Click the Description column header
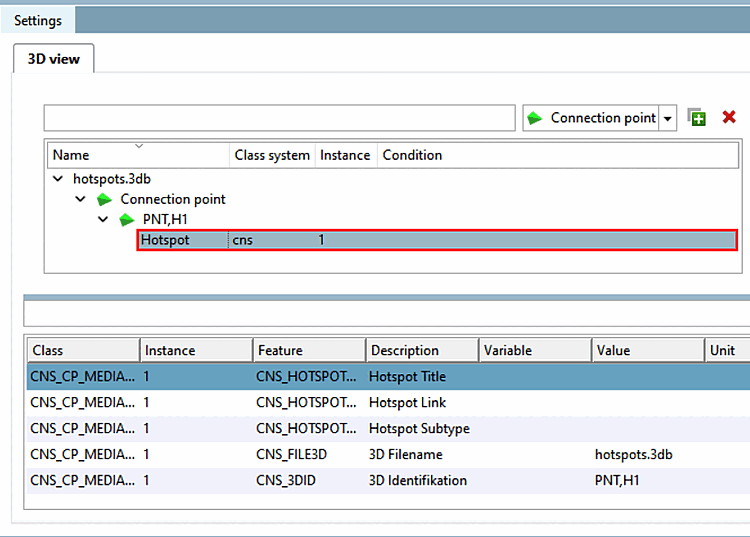750x537 pixels. coord(422,351)
